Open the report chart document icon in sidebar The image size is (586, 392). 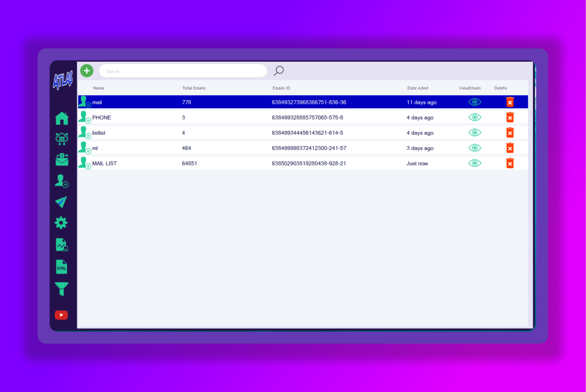pos(61,245)
